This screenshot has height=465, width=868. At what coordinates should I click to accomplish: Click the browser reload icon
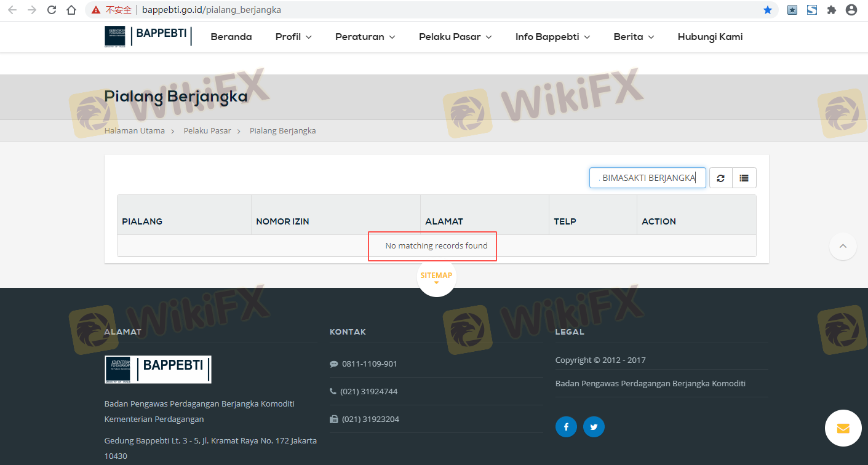tap(52, 10)
